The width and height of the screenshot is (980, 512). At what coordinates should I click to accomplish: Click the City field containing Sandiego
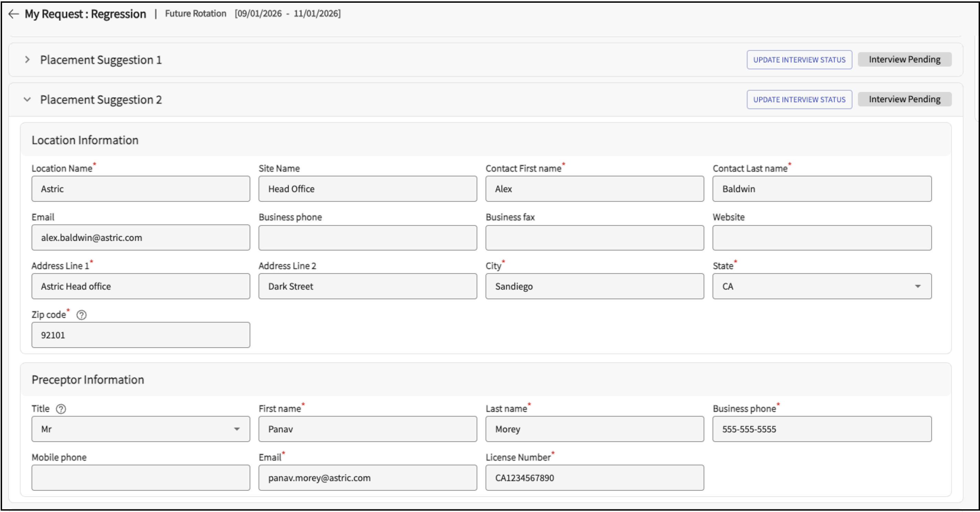coord(595,286)
